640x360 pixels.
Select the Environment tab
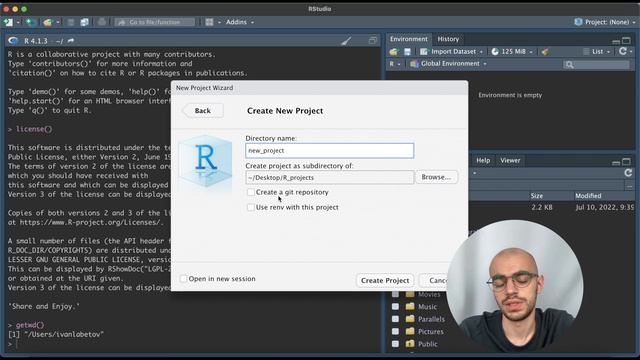(x=409, y=39)
